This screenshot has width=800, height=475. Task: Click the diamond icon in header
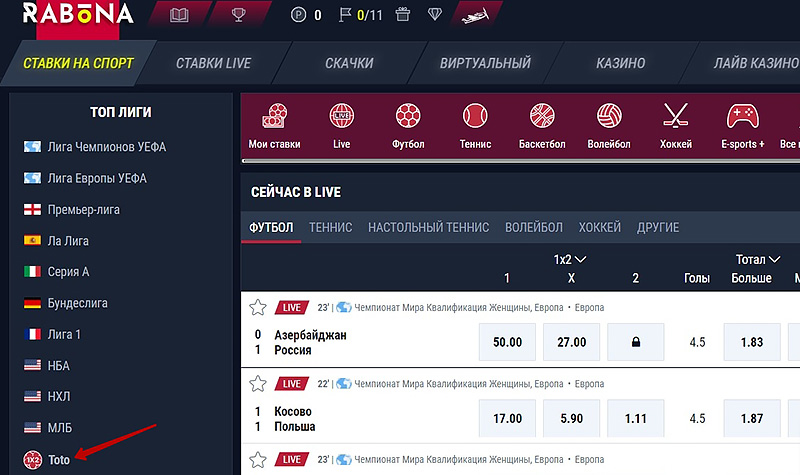(x=435, y=15)
